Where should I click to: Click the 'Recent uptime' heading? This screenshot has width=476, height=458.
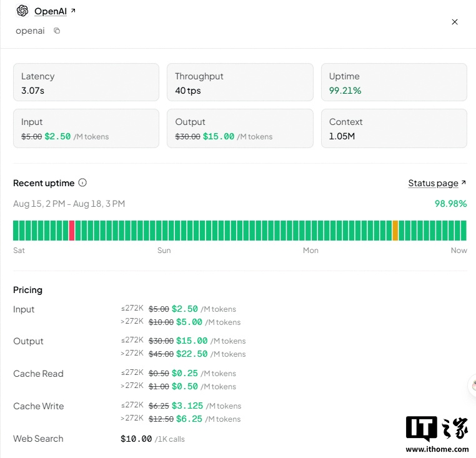(x=44, y=183)
